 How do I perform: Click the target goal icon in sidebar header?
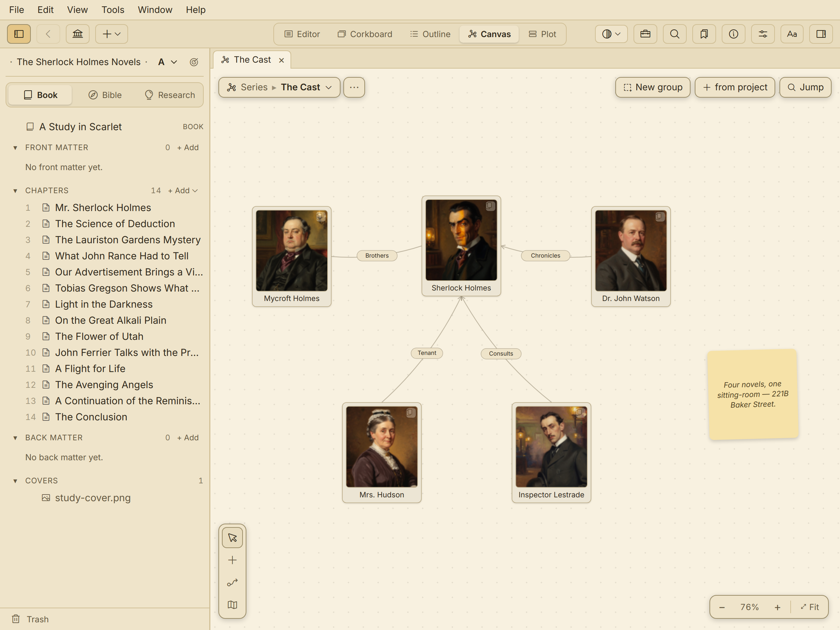194,62
